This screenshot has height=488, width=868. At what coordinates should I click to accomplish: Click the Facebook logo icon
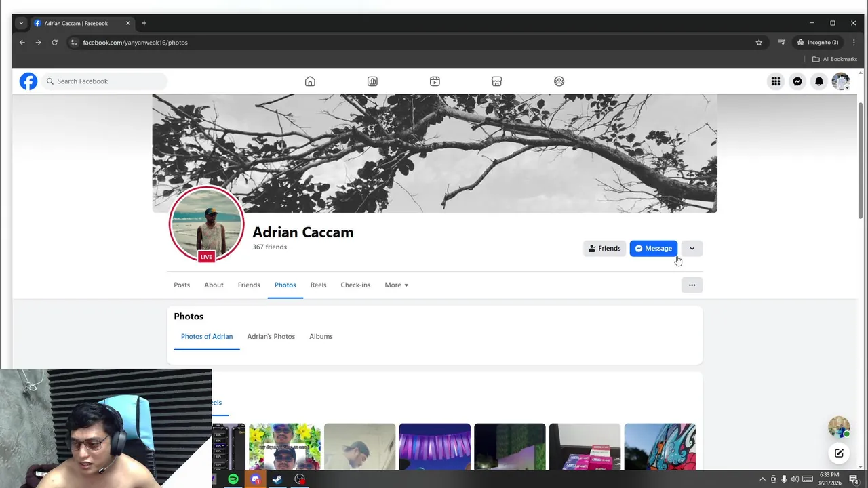coord(28,81)
